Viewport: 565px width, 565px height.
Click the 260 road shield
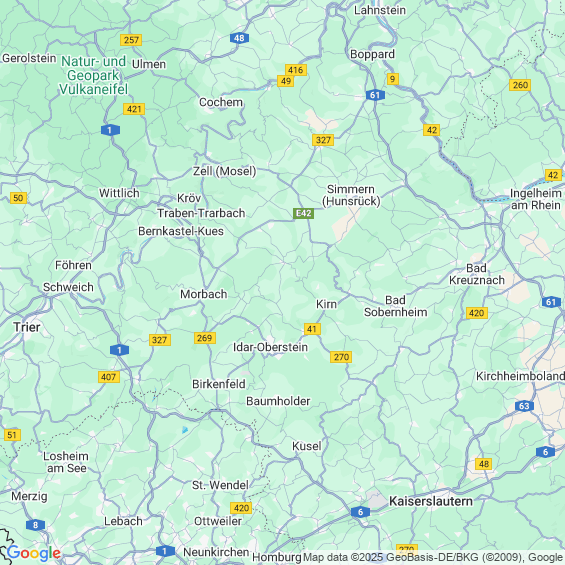[x=520, y=85]
